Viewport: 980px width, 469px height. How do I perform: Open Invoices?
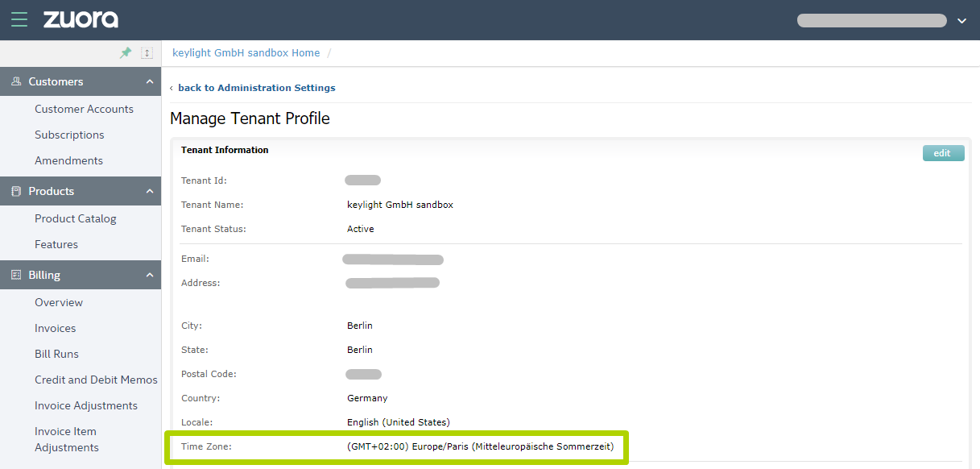click(56, 328)
